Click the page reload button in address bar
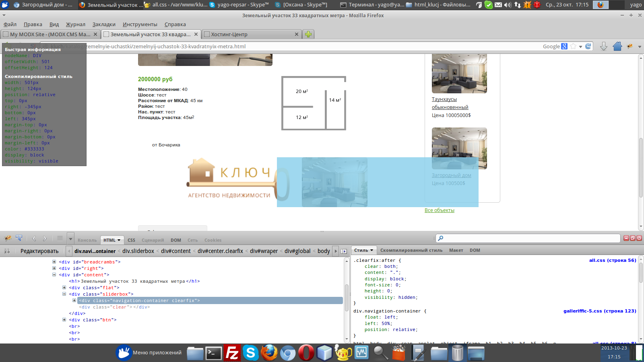 (588, 46)
